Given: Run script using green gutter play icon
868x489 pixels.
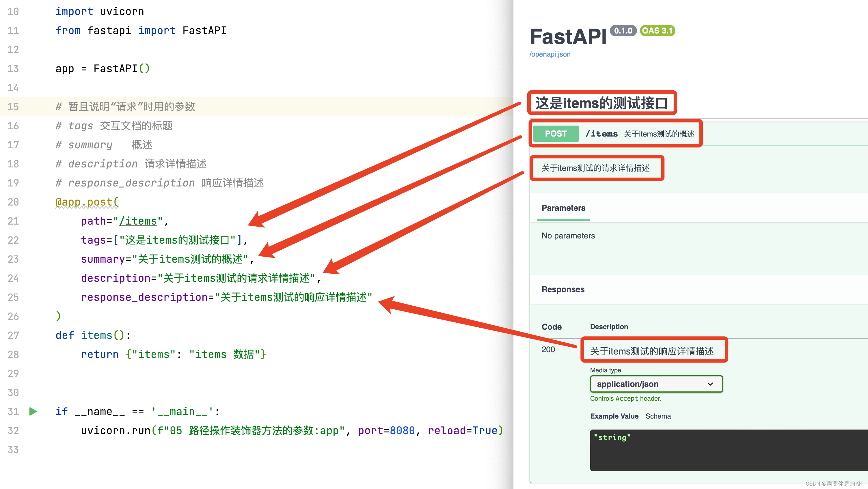Looking at the screenshot, I should click(x=33, y=411).
